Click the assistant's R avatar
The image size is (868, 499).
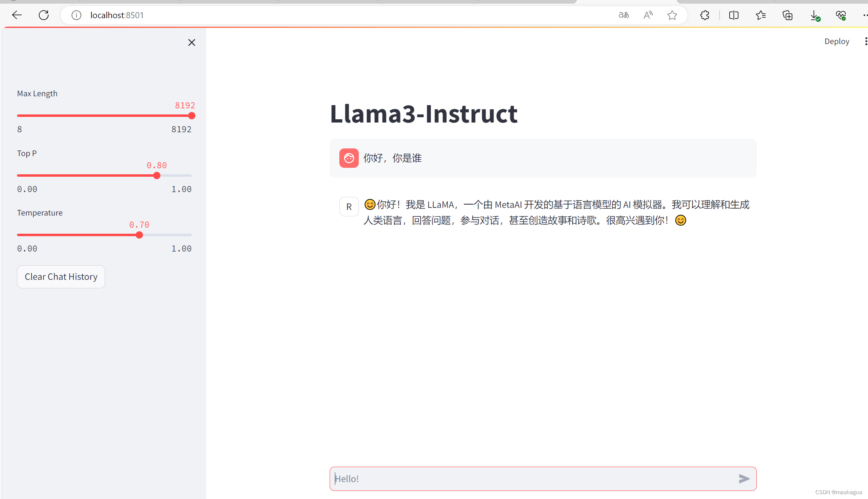(x=349, y=206)
